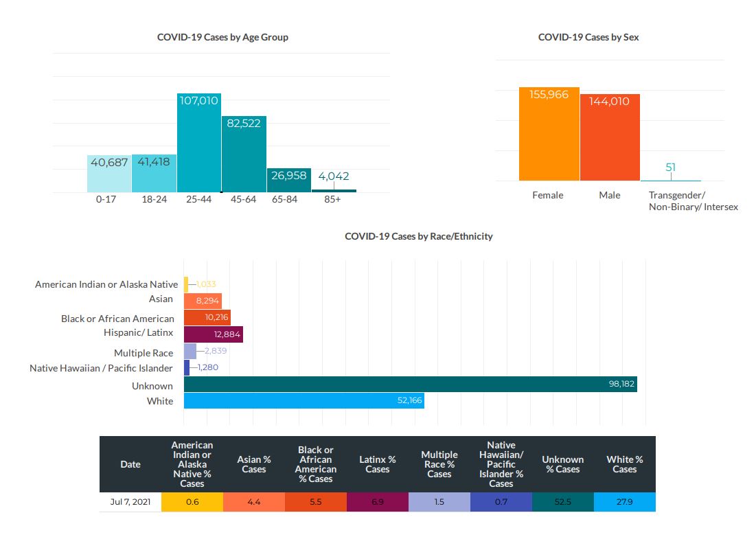Select the teal 52.5 Unknown percentage cell
This screenshot has height=537, width=756.
click(x=562, y=502)
